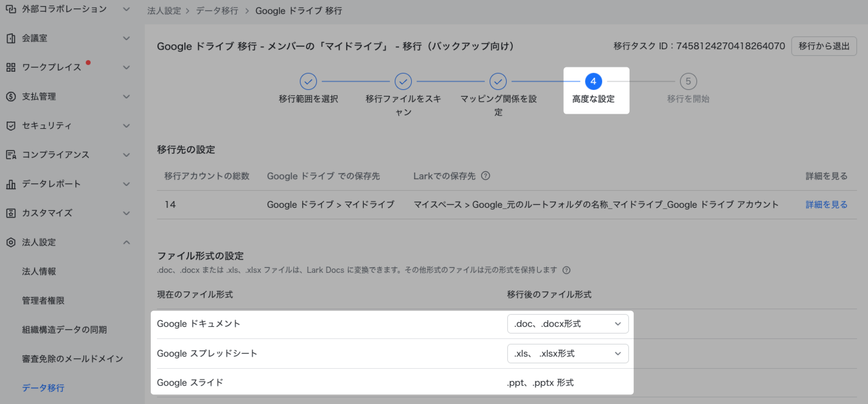
Task: Expand the セキュリティ sidebar chevron
Action: tap(127, 126)
